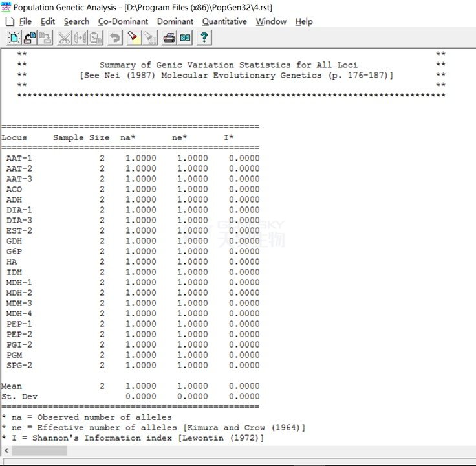The image size is (476, 466).
Task: Click the Cut scissors toolbar icon
Action: pyautogui.click(x=65, y=38)
